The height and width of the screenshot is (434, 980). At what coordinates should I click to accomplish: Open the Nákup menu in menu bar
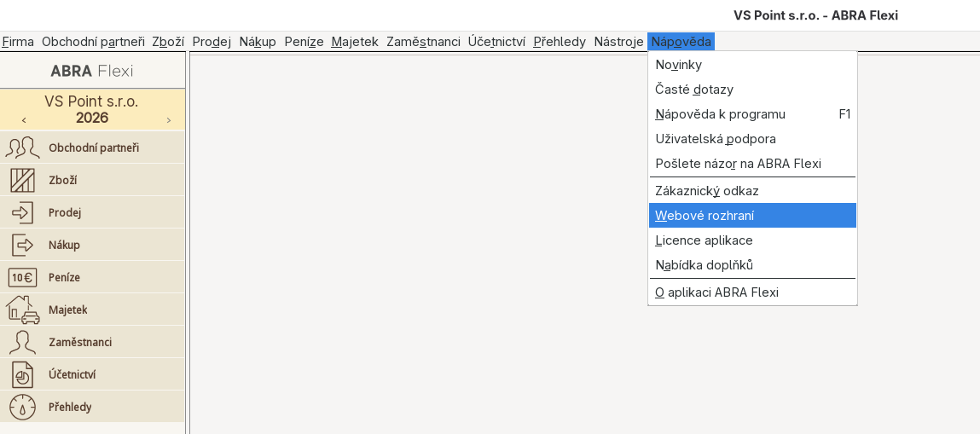click(258, 42)
